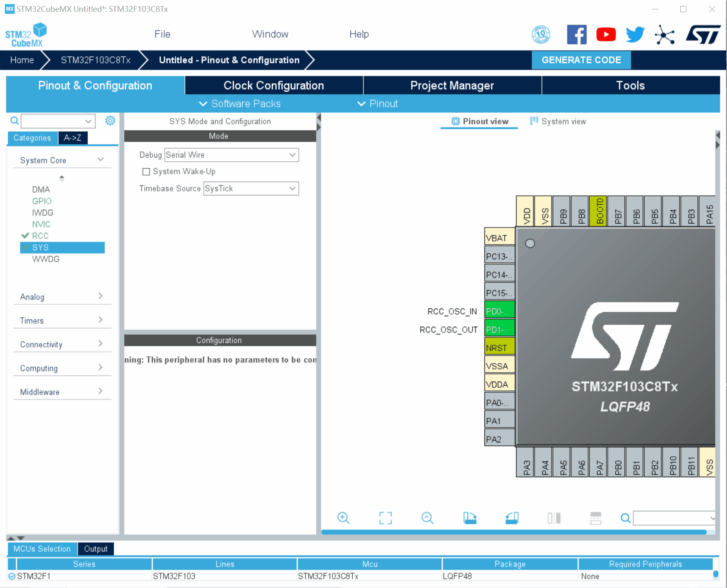
Task: Click the GENERATE CODE button
Action: [581, 60]
